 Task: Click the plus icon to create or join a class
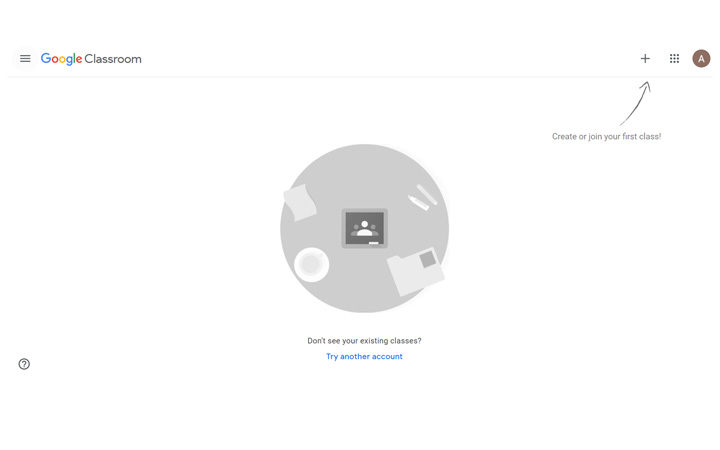(645, 58)
